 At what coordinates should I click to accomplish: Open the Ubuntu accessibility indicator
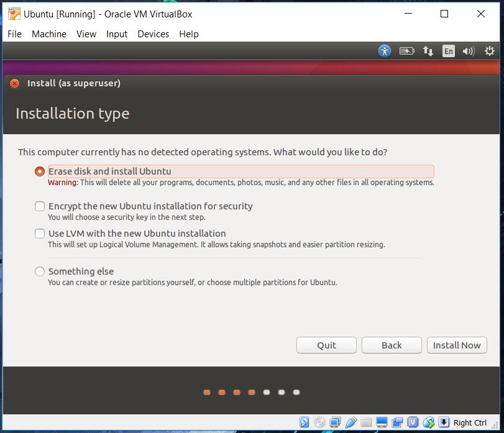pyautogui.click(x=385, y=51)
